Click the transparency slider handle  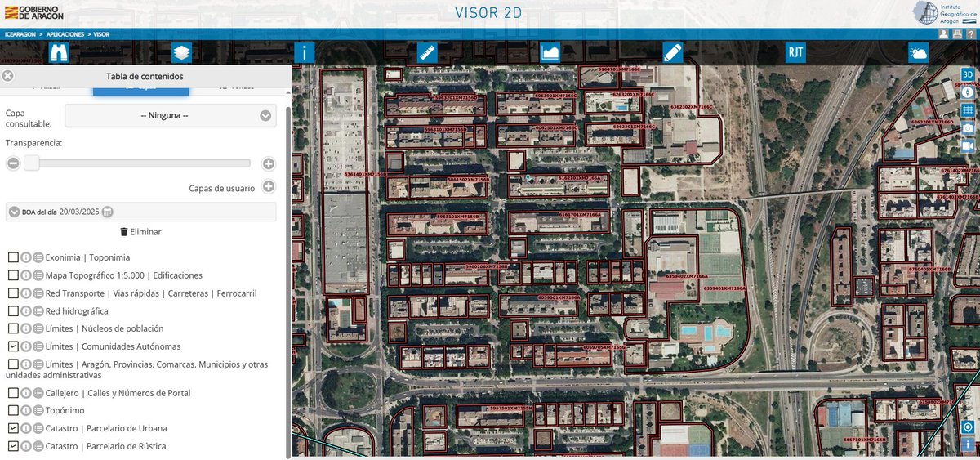[31, 163]
